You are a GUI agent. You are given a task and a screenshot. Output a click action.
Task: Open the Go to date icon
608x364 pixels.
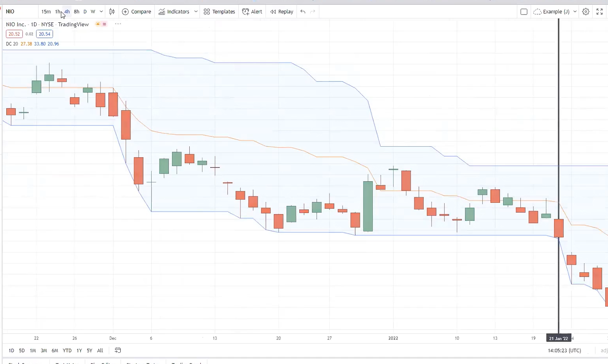point(118,350)
